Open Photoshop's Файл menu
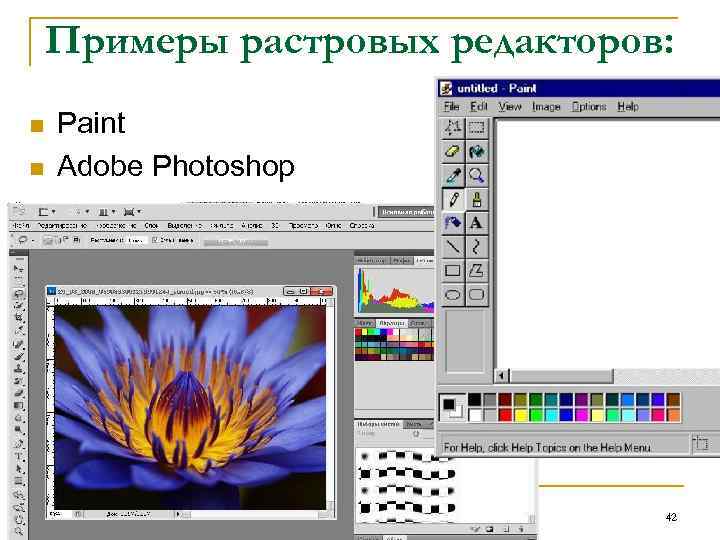720x540 pixels. pos(21,225)
